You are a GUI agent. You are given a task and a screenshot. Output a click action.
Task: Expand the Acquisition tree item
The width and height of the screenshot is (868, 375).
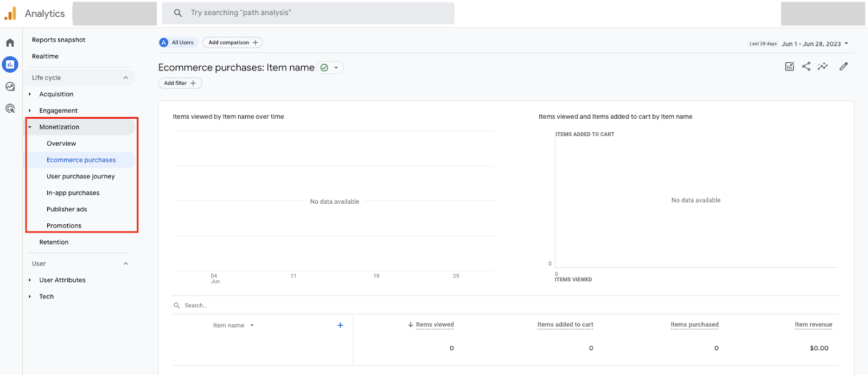[x=30, y=94]
